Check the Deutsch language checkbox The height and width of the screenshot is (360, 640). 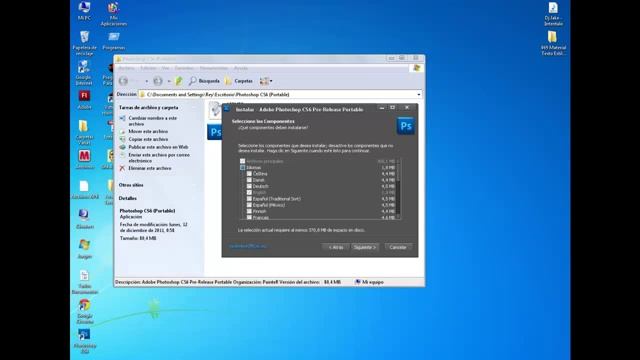(249, 186)
